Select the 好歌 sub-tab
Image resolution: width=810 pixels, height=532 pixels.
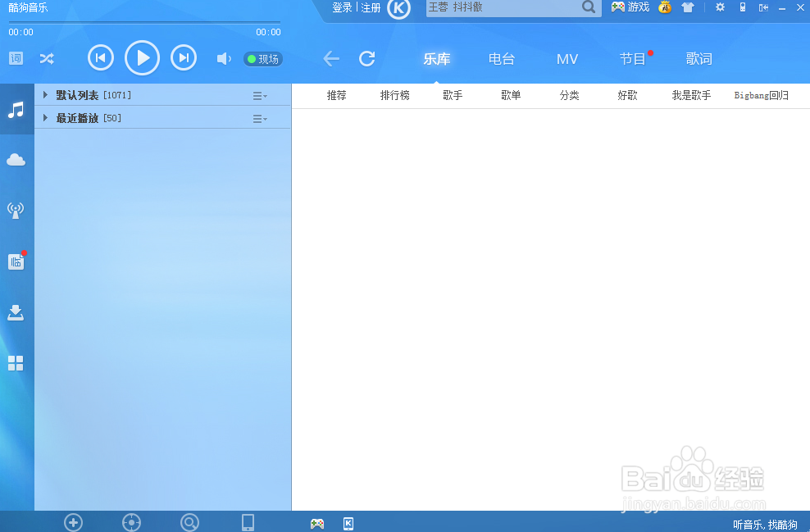(627, 96)
